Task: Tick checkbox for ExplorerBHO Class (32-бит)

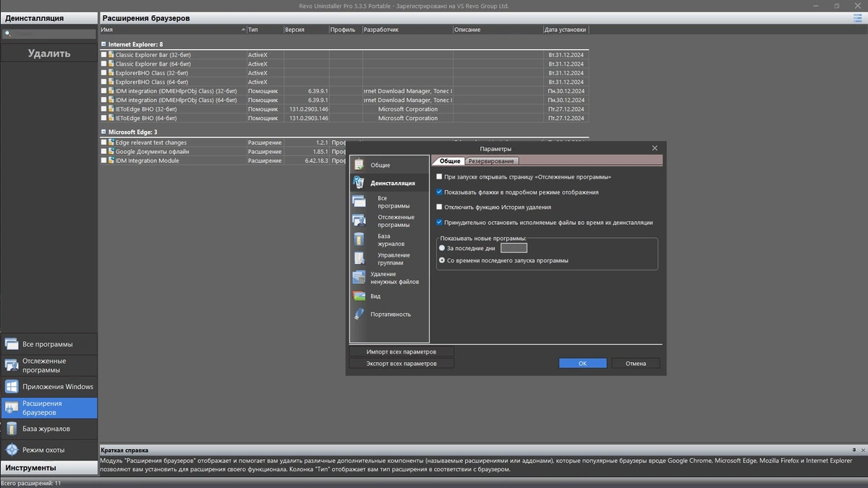Action: pyautogui.click(x=103, y=73)
